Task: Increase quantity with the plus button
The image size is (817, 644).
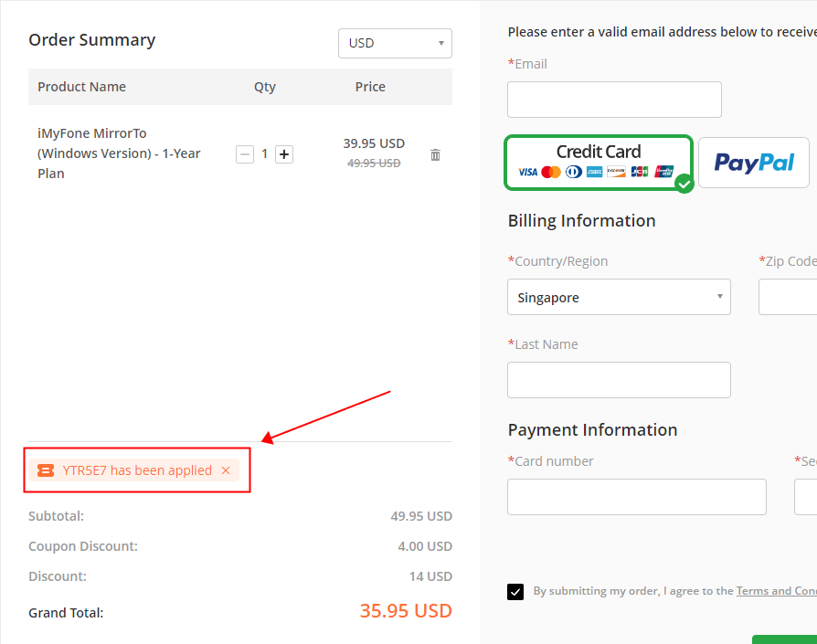Action: tap(284, 154)
